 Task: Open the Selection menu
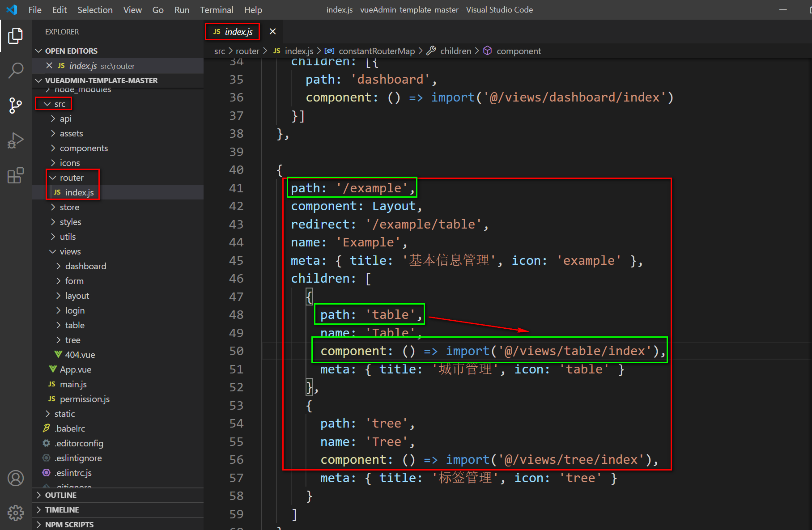(x=95, y=10)
